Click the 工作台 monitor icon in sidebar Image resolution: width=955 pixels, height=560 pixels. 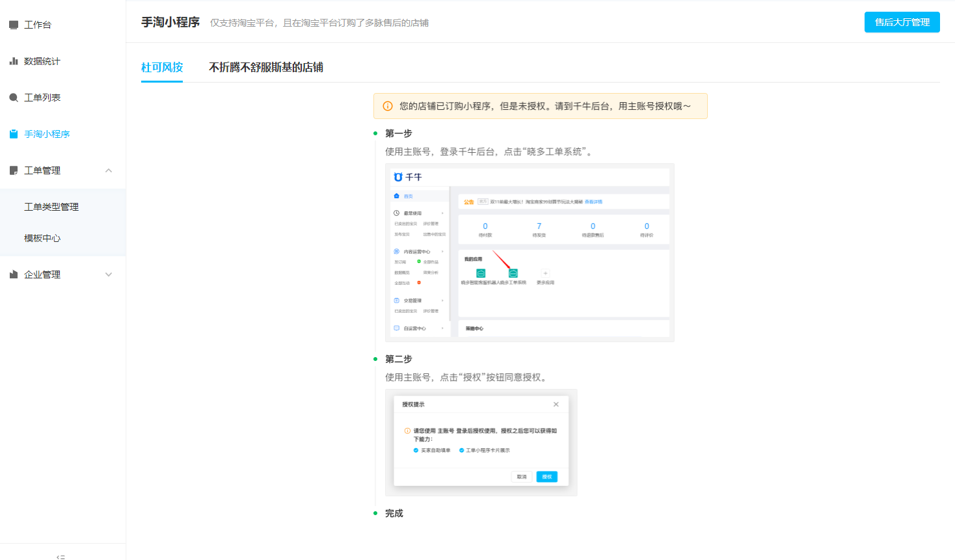click(14, 25)
